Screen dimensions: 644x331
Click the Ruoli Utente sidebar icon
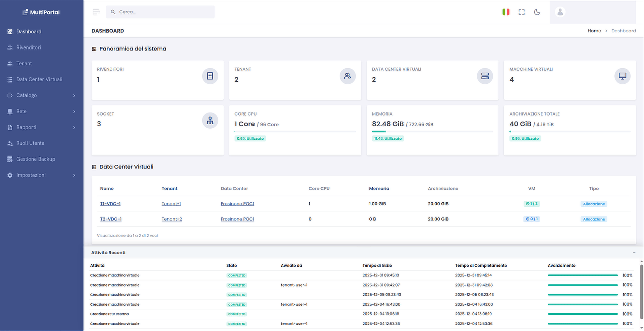[10, 143]
